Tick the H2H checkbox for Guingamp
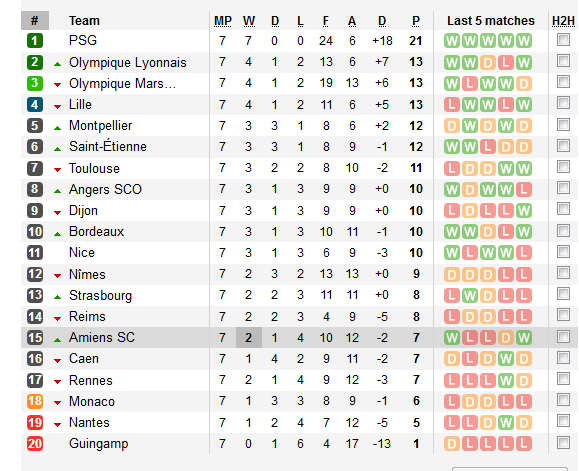The image size is (579, 471). (563, 442)
